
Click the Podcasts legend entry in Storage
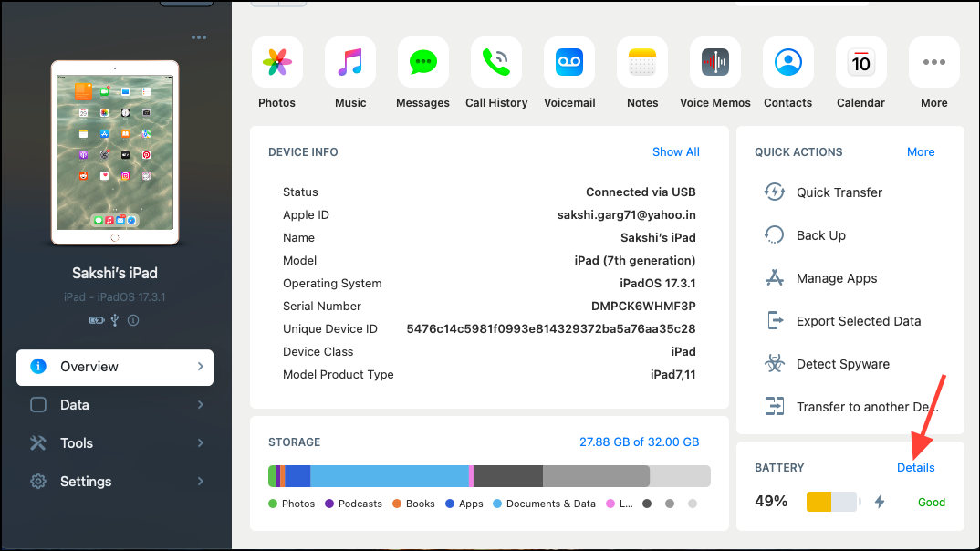tap(353, 504)
